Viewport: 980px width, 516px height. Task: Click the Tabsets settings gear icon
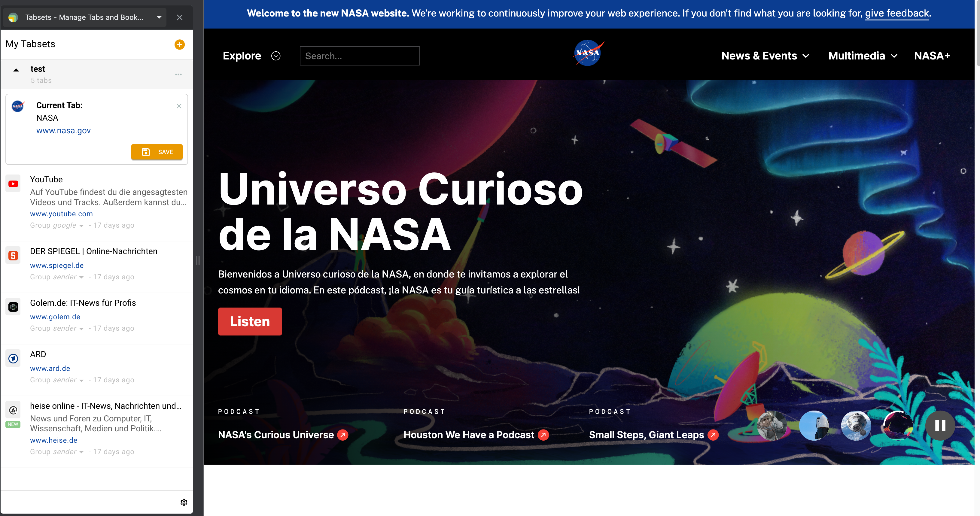[x=184, y=502]
